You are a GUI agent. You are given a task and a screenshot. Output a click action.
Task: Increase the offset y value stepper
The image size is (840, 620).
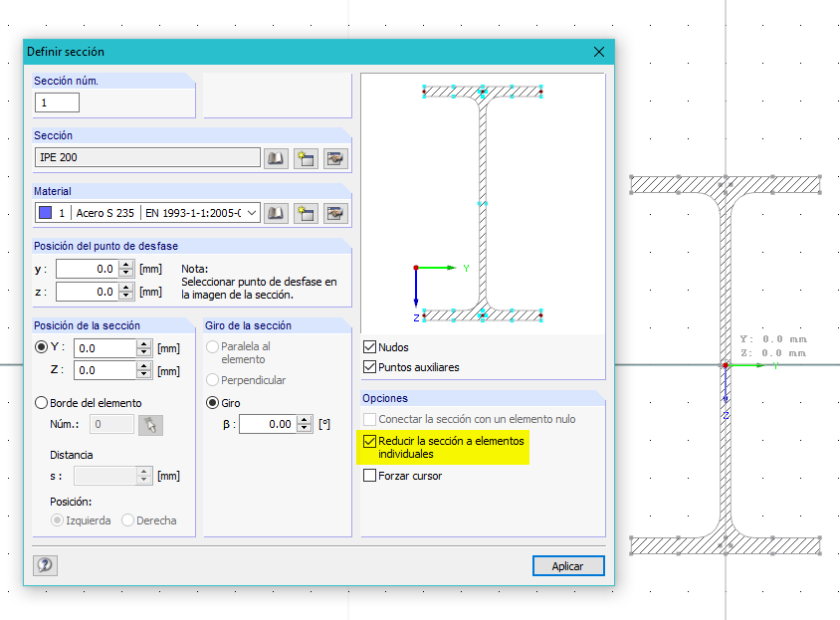tap(125, 264)
